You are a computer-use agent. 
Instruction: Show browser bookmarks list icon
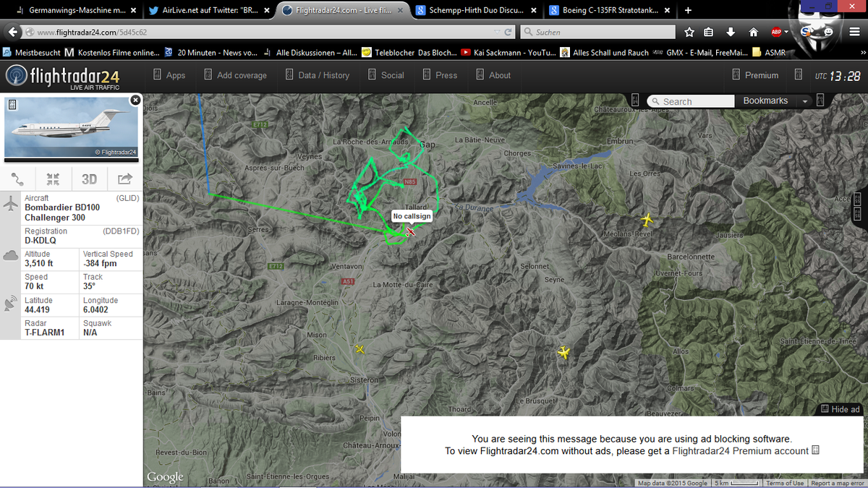709,32
